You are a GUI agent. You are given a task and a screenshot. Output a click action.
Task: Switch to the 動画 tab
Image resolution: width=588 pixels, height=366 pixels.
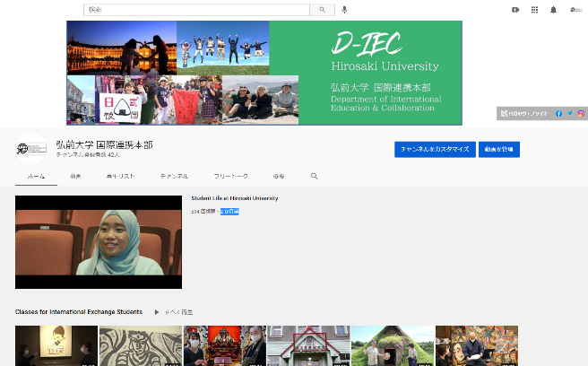click(x=75, y=176)
